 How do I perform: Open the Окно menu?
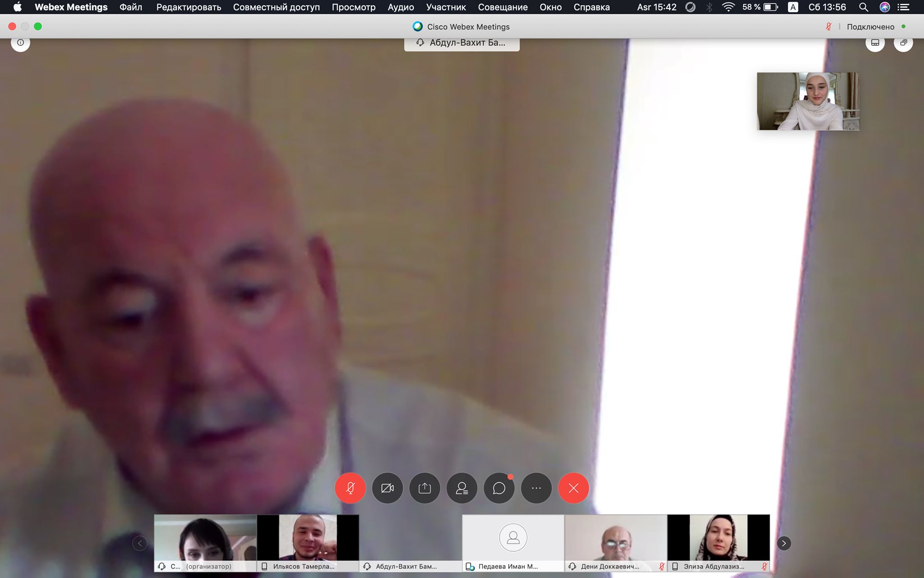point(550,7)
